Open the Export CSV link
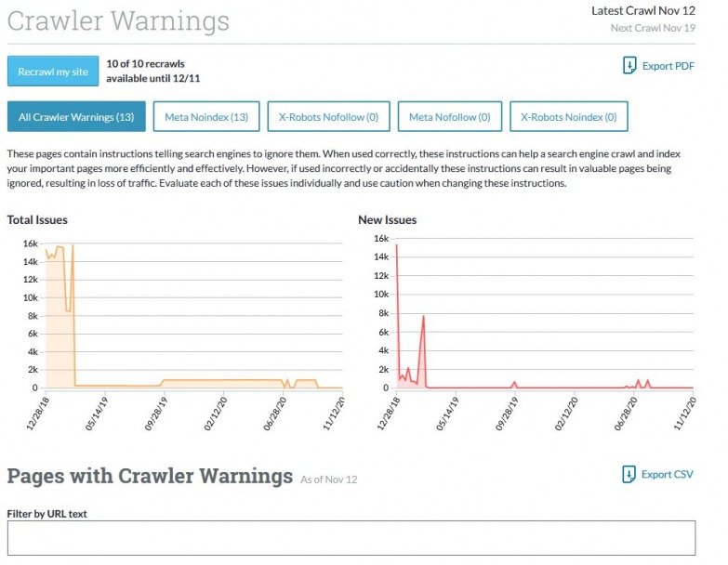 [668, 475]
